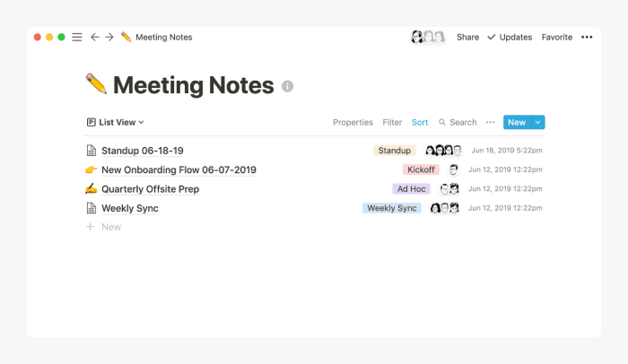
Task: Open the Properties menu
Action: (353, 122)
